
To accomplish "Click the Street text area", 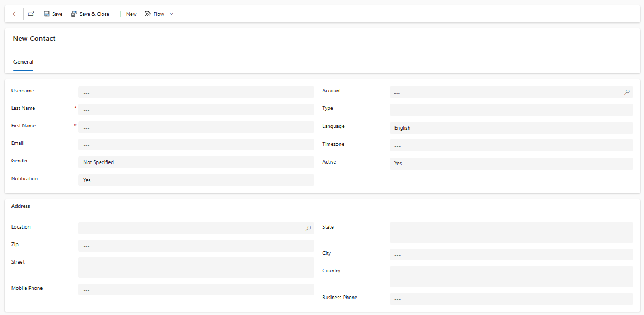I will pyautogui.click(x=196, y=267).
